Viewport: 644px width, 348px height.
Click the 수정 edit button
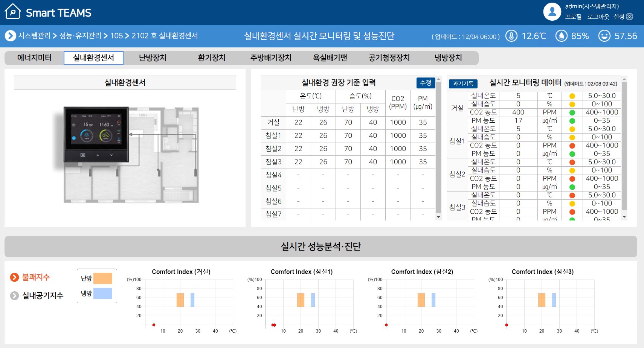point(426,82)
